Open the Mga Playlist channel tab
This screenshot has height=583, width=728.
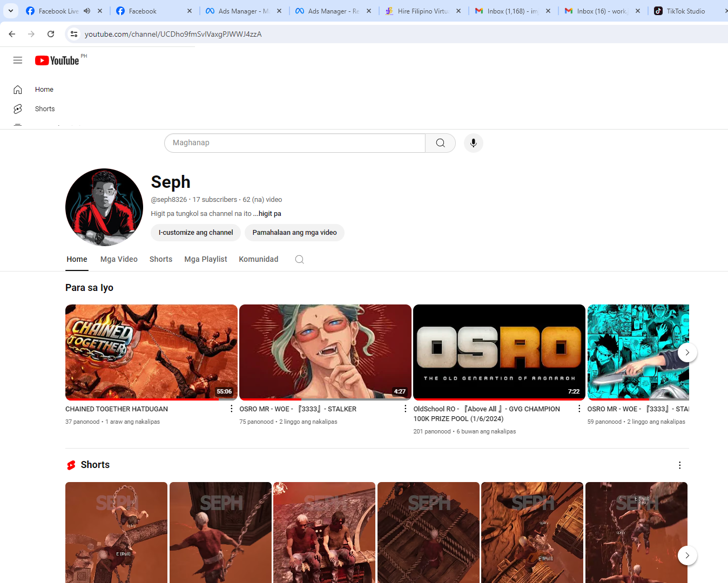[206, 260]
